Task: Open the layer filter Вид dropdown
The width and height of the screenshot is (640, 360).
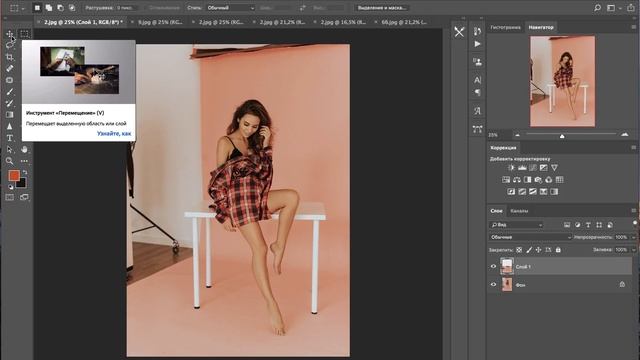Action: (x=516, y=225)
